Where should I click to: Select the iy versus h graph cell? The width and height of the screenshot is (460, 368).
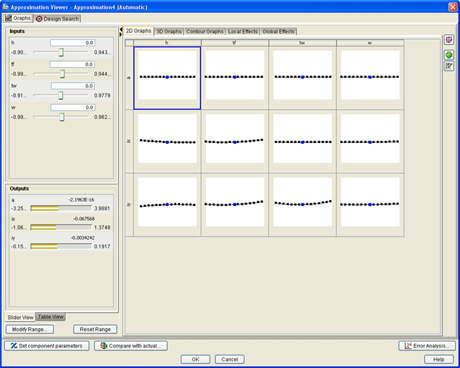[167, 205]
